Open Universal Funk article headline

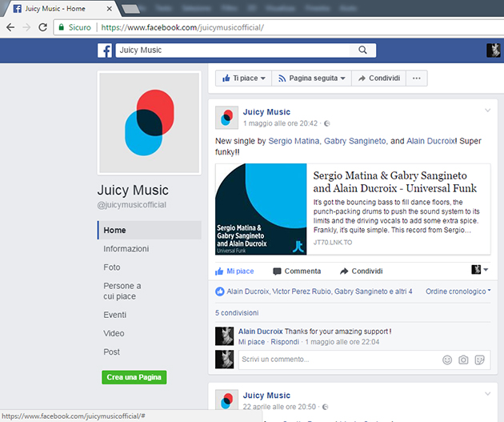395,182
